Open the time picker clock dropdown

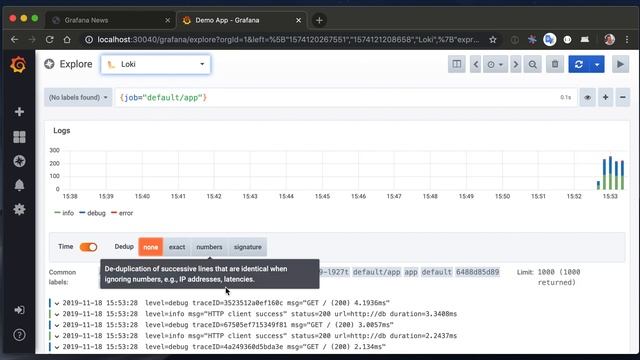coord(495,64)
